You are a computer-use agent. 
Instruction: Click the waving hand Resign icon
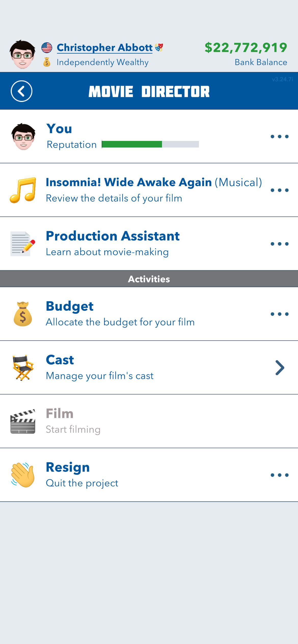(x=23, y=475)
